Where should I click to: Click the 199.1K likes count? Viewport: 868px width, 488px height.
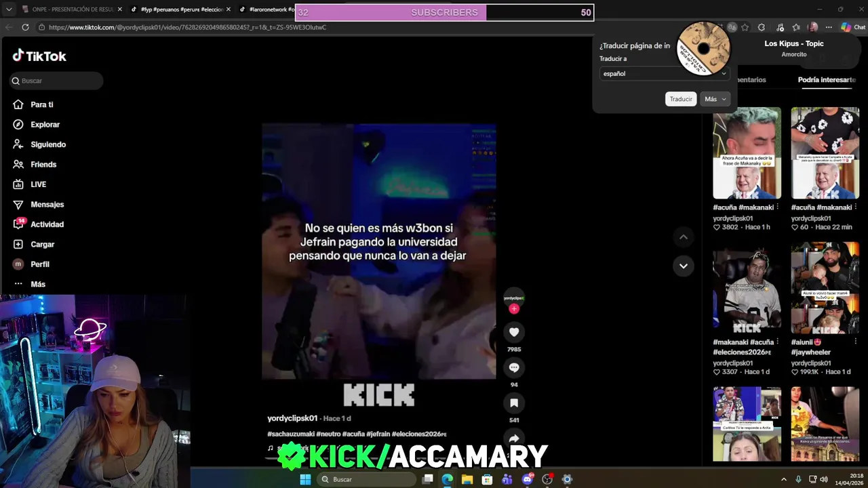coord(810,372)
